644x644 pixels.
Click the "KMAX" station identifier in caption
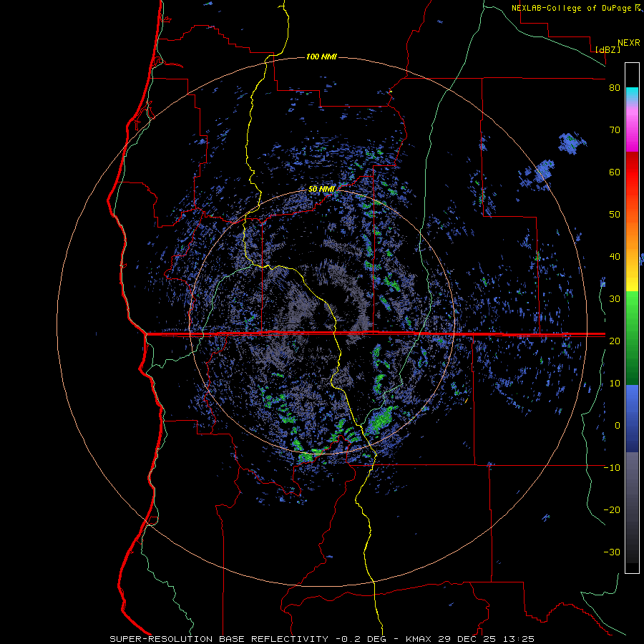(x=418, y=639)
